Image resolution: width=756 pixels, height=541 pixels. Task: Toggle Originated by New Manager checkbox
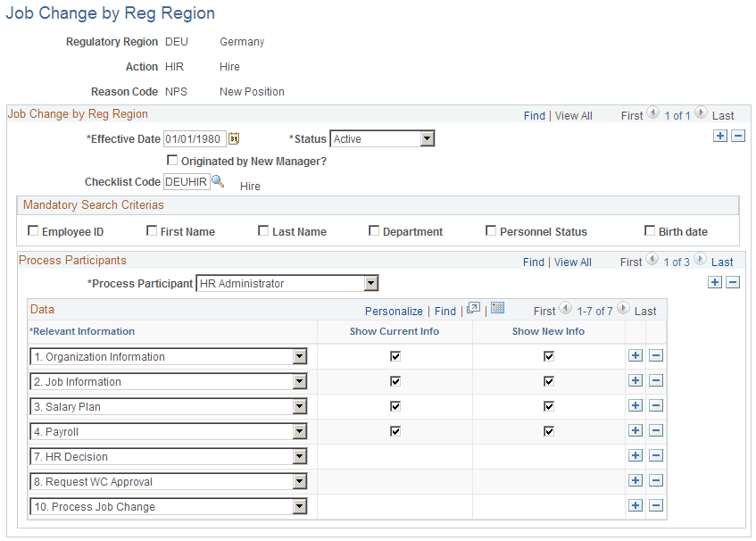(x=172, y=160)
